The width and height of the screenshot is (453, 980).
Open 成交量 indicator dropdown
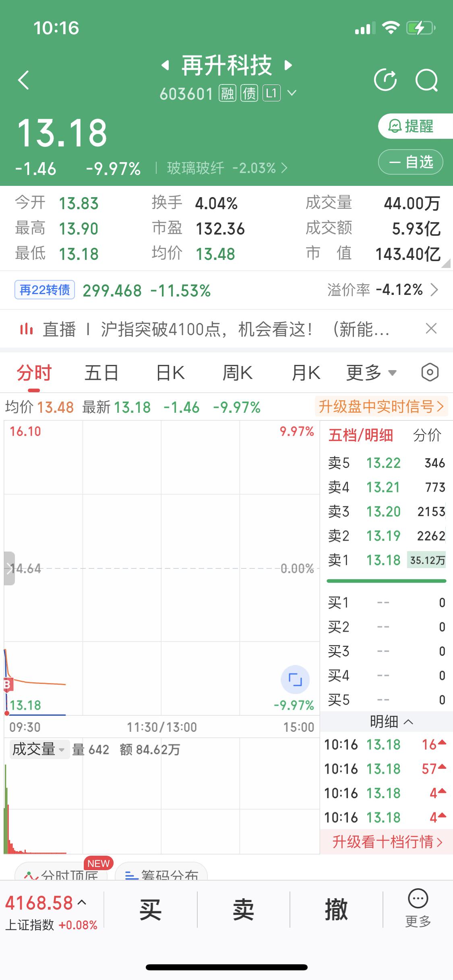tap(39, 749)
